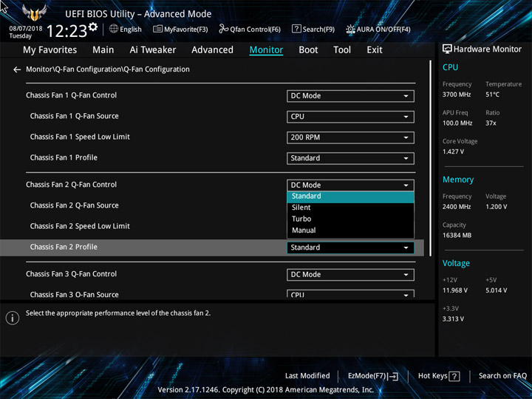The width and height of the screenshot is (532, 399).
Task: Open Chassis Fan 1 Q-Fan Control dropdown
Action: [350, 95]
